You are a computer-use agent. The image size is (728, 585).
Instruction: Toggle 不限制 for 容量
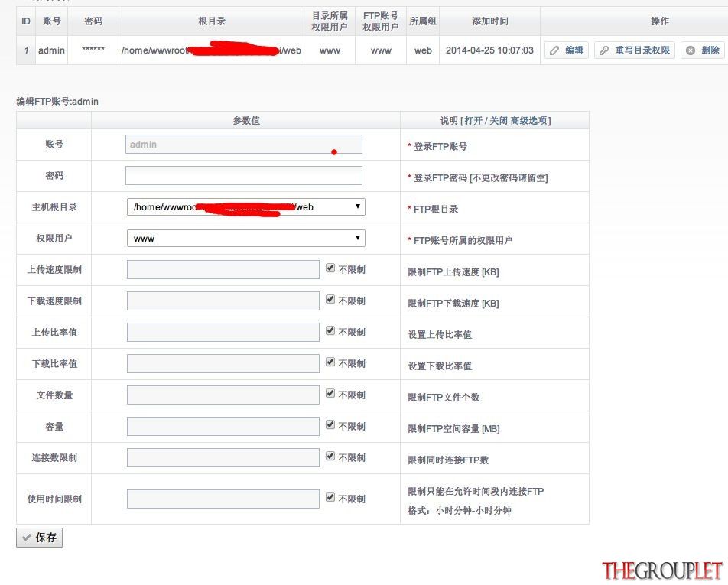(330, 425)
